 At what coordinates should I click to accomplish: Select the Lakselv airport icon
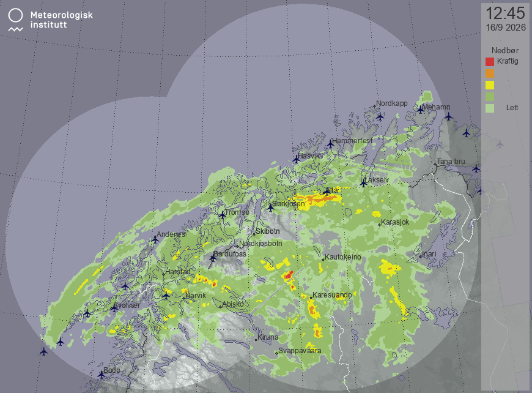click(364, 183)
